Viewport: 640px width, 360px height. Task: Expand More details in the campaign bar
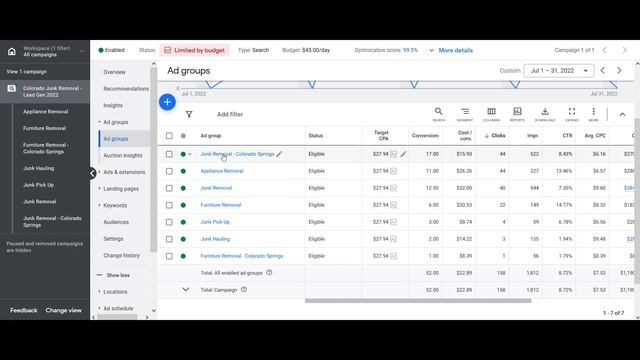[x=451, y=50]
